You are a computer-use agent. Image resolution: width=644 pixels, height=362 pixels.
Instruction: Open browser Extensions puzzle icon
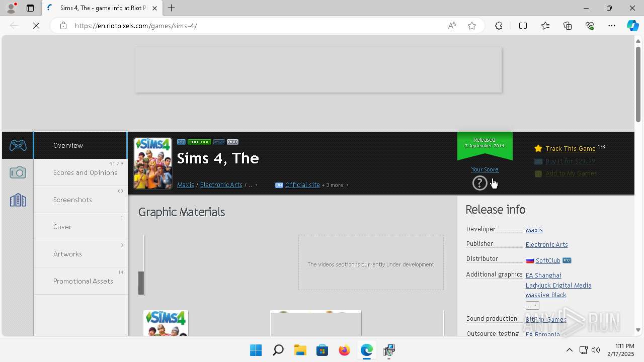[499, 26]
